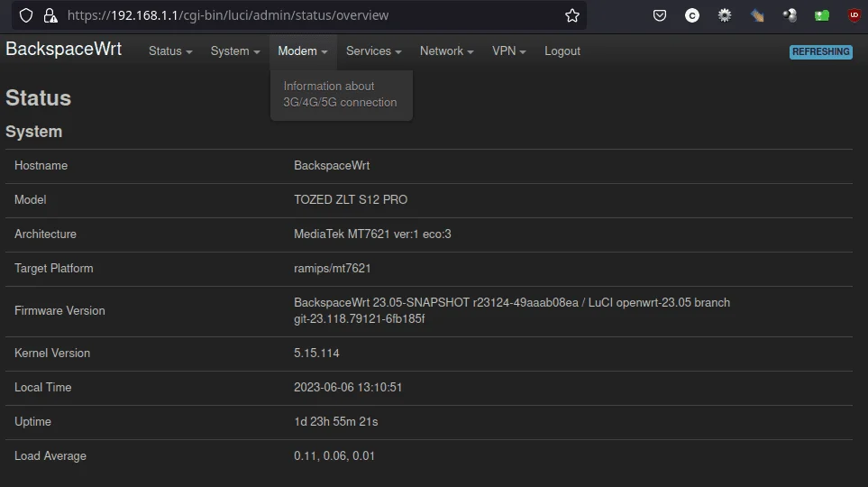This screenshot has height=487, width=868.
Task: Open the Pocket save icon
Action: [x=659, y=15]
